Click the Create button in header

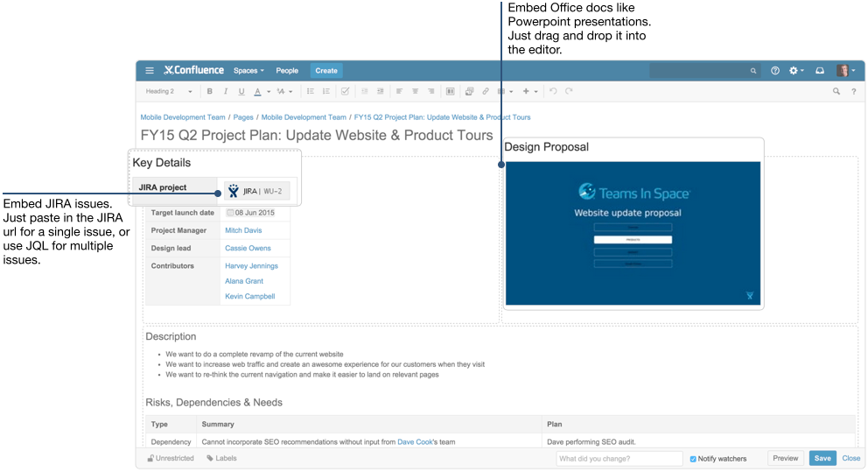326,71
